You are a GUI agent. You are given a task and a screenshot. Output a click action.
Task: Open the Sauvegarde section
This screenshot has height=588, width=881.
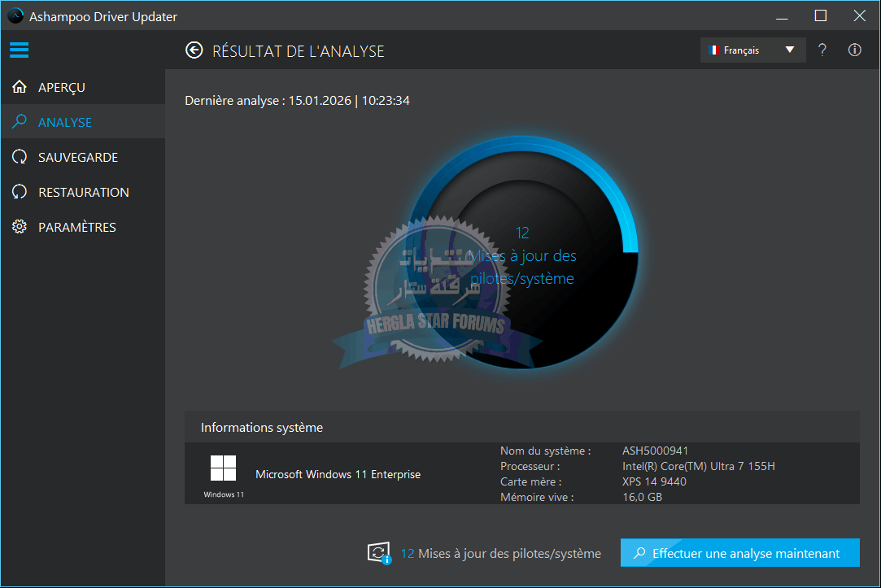[78, 157]
